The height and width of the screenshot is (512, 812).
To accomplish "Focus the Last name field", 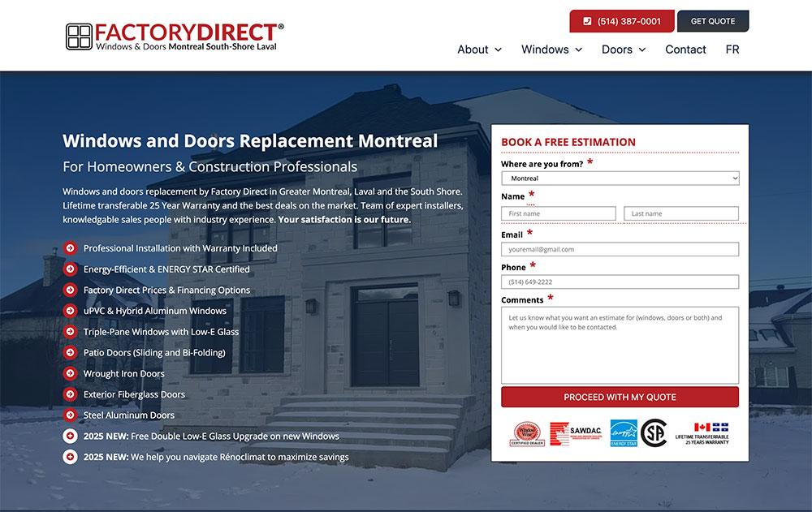I will pyautogui.click(x=681, y=213).
